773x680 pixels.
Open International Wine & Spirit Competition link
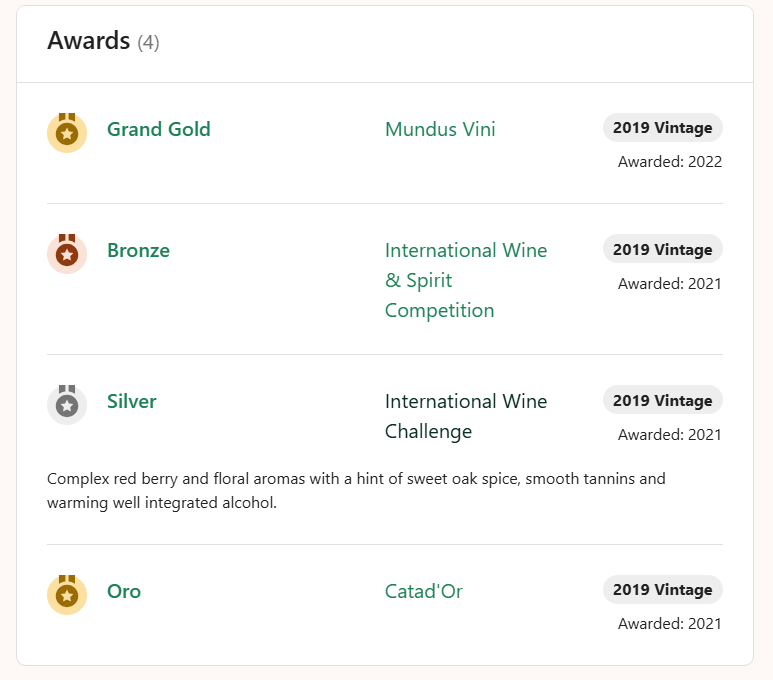point(466,280)
